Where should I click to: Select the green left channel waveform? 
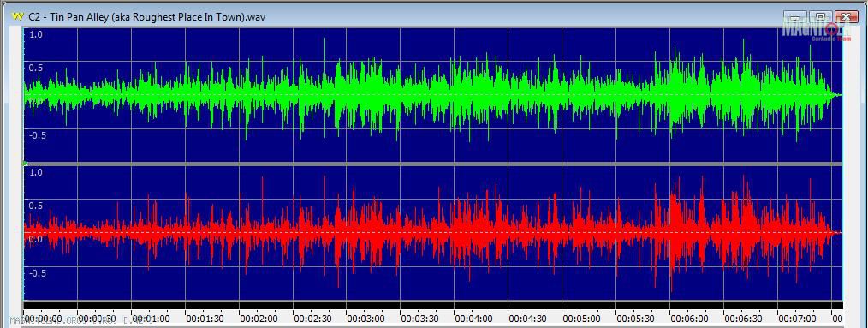click(432, 95)
